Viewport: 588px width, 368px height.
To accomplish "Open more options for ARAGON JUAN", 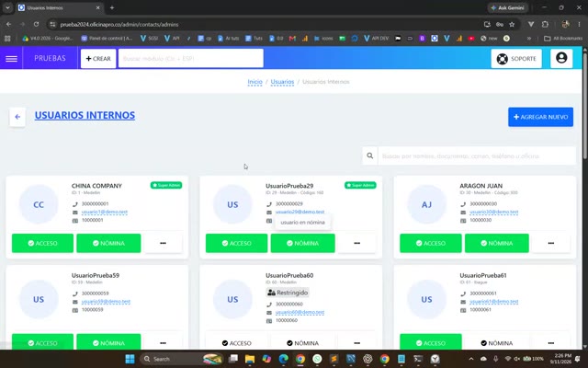I will (551, 243).
